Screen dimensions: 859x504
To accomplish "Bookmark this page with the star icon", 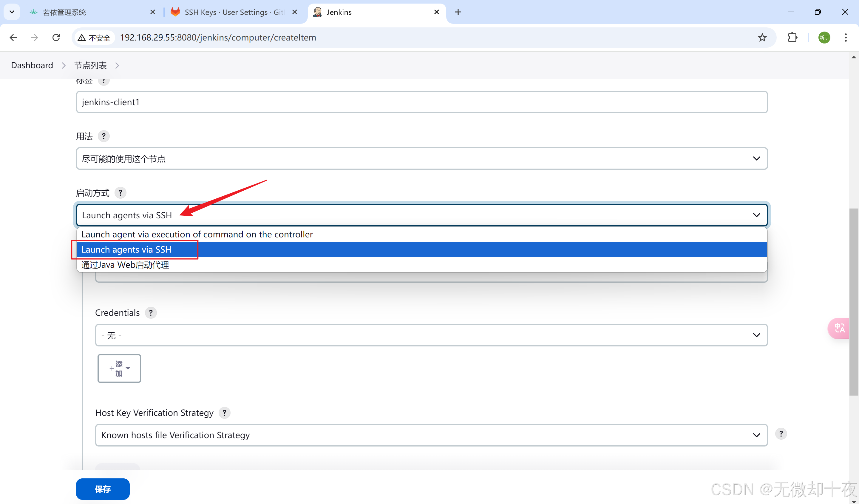I will 762,38.
